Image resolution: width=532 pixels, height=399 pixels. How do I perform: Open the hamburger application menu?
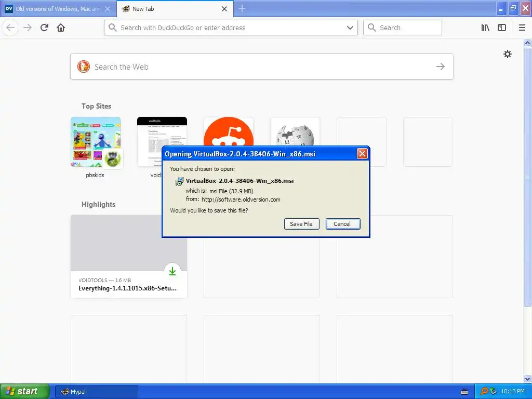point(522,28)
